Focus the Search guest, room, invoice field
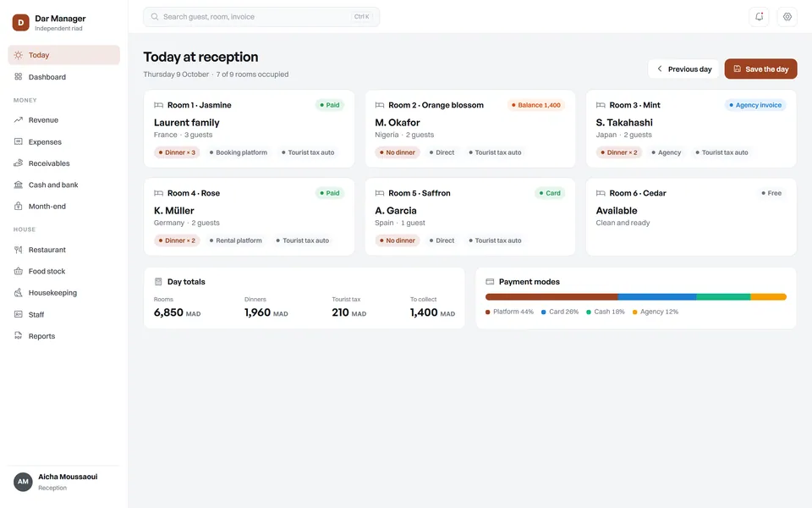Viewport: 812px width, 508px height. pyautogui.click(x=261, y=17)
